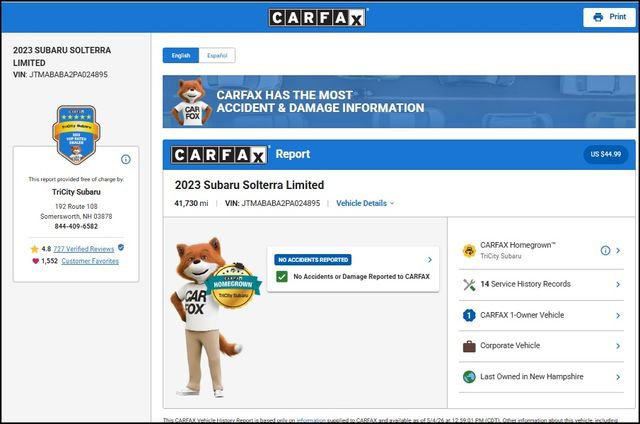Image resolution: width=640 pixels, height=424 pixels.
Task: Click the green no-accidents checkmark
Action: click(x=282, y=277)
